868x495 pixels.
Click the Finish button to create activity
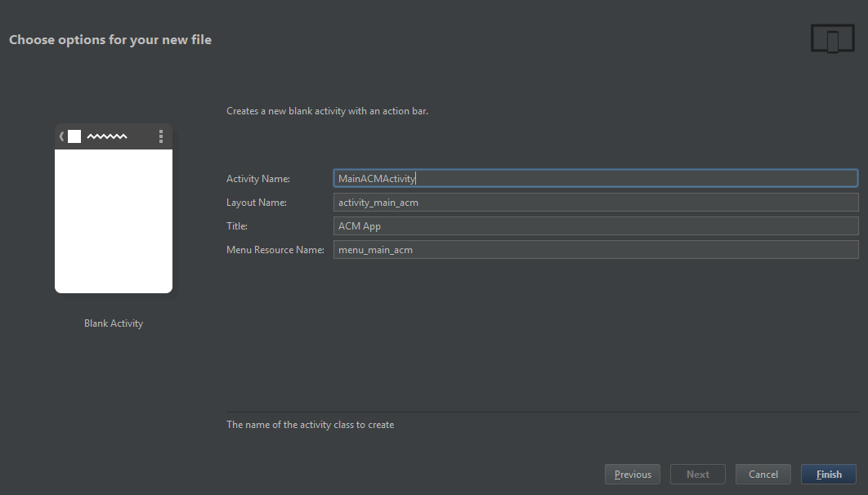coord(828,474)
